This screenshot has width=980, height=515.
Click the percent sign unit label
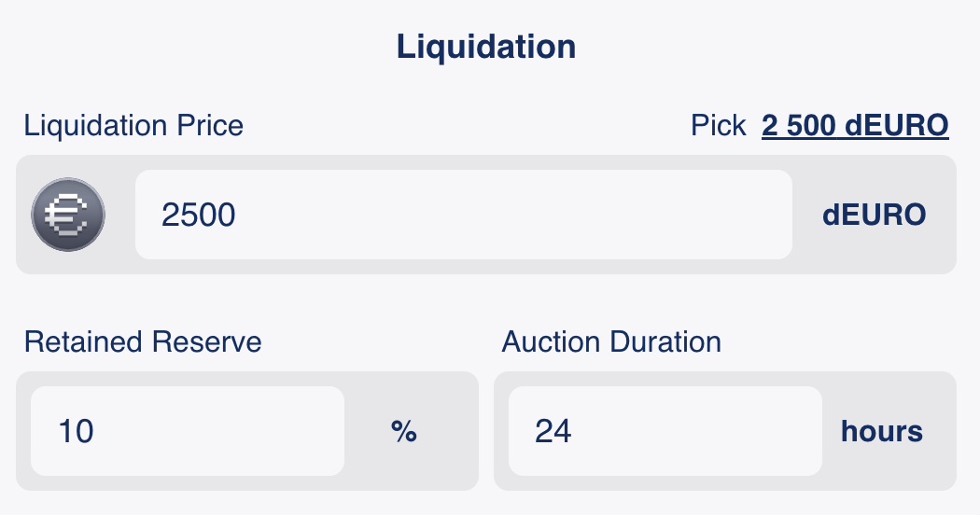click(x=403, y=432)
